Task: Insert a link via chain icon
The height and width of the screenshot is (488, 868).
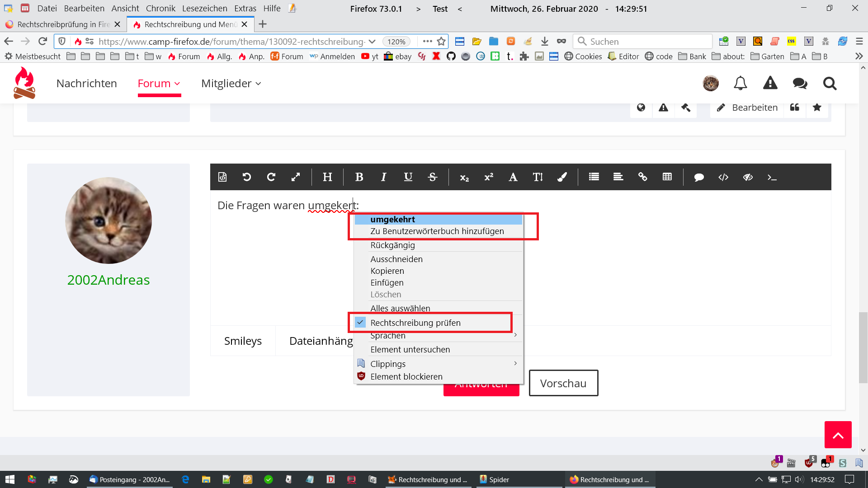Action: [642, 177]
